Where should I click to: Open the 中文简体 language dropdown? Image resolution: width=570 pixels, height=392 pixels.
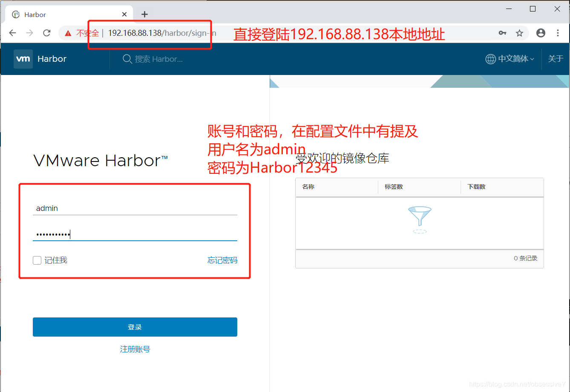point(516,59)
